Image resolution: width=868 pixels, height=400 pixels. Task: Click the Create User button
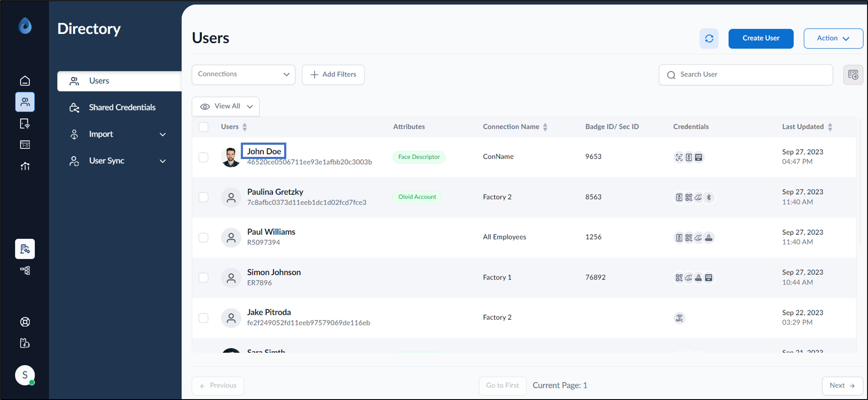pos(761,39)
